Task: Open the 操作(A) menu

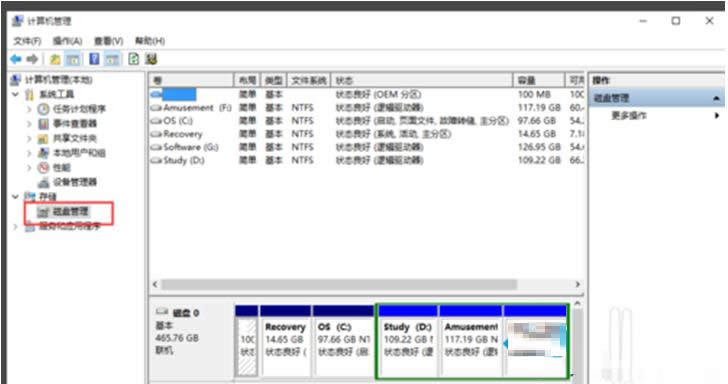Action: click(x=68, y=41)
